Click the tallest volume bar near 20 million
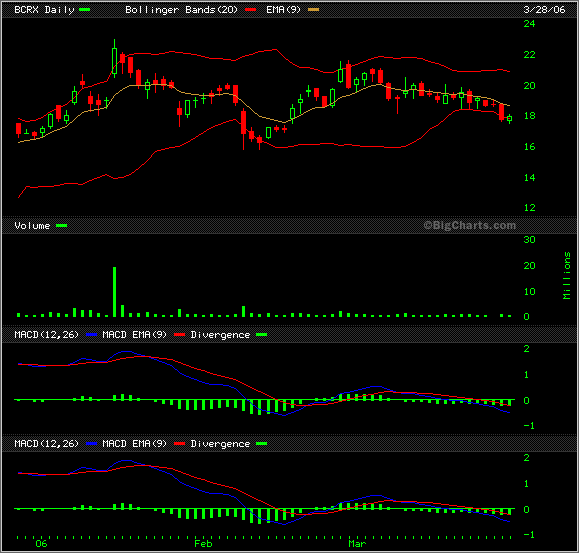 coord(114,292)
